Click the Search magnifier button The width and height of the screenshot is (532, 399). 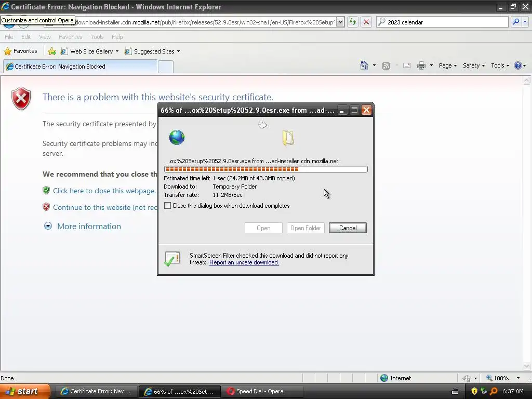pyautogui.click(x=516, y=22)
